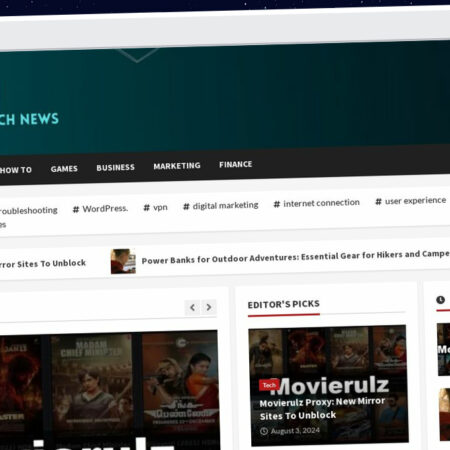This screenshot has height=450, width=450.
Task: Click the EDITOR'S PICKS heading
Action: click(284, 304)
